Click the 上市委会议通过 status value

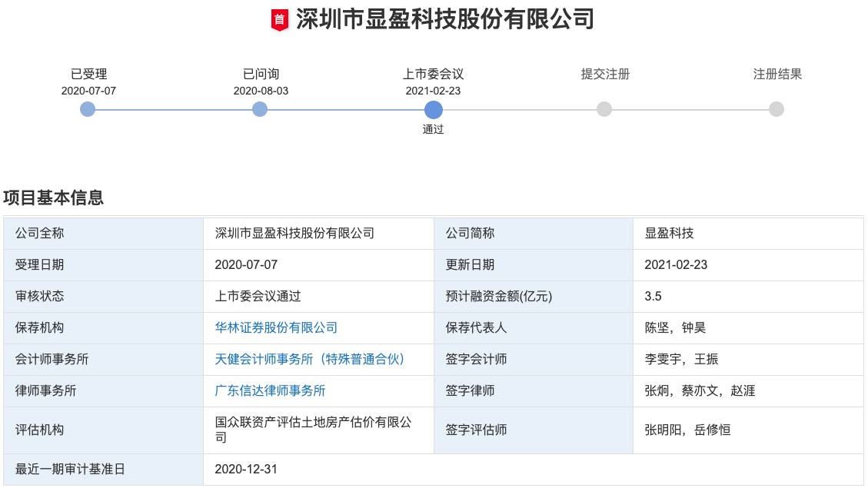tap(258, 296)
